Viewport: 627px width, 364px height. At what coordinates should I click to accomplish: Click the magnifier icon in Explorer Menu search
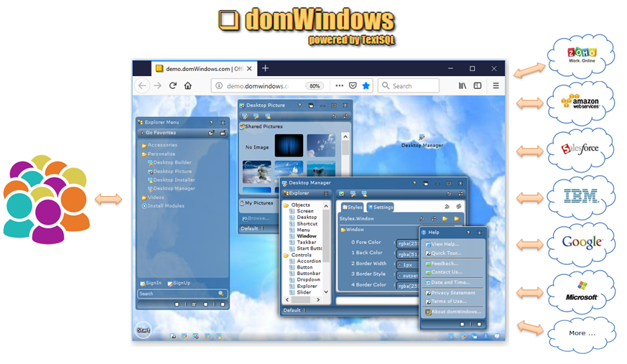click(x=220, y=294)
